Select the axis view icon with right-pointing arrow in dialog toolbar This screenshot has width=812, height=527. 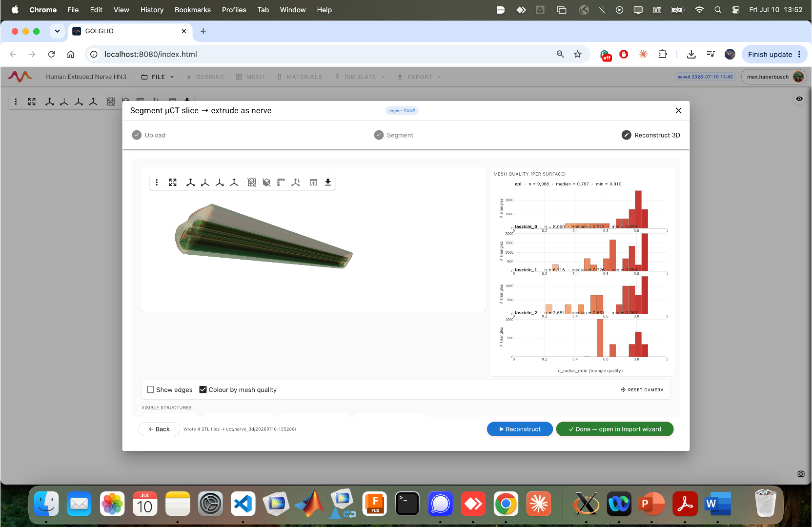click(220, 182)
